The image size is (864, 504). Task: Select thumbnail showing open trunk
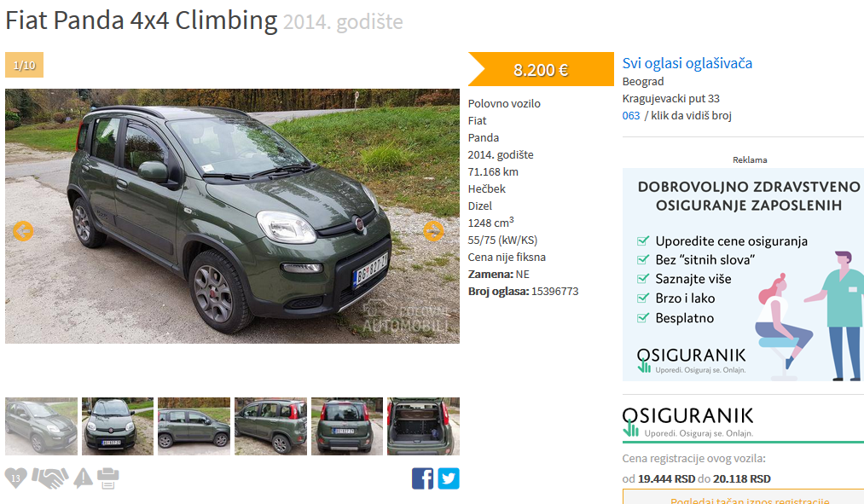[x=423, y=426]
